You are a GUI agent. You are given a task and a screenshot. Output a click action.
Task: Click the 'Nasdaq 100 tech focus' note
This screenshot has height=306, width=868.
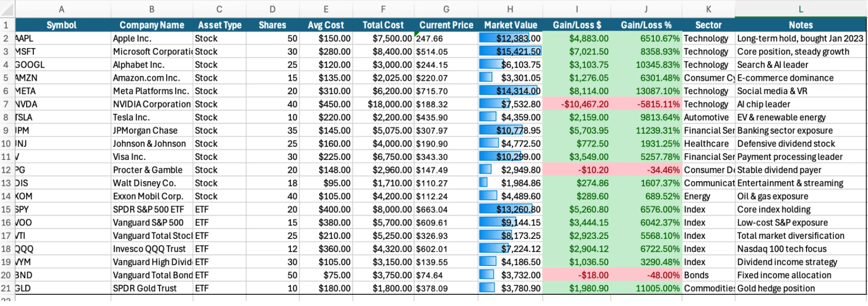pos(800,249)
